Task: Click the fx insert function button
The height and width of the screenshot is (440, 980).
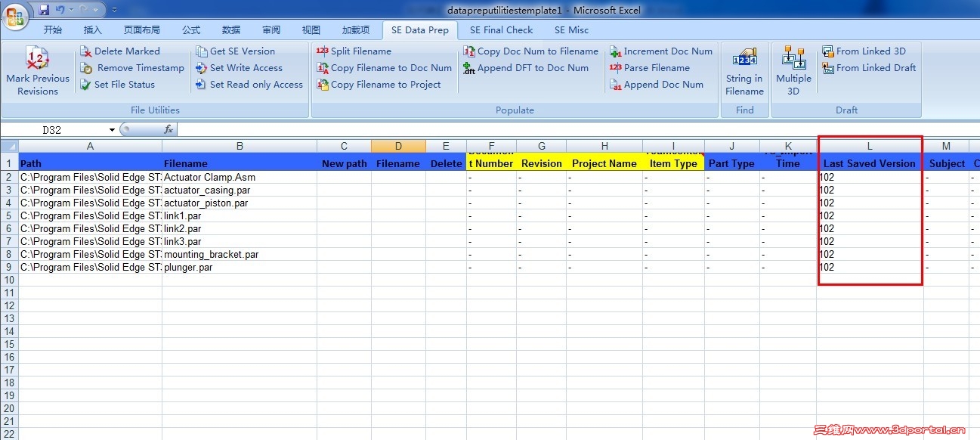Action: pos(168,130)
